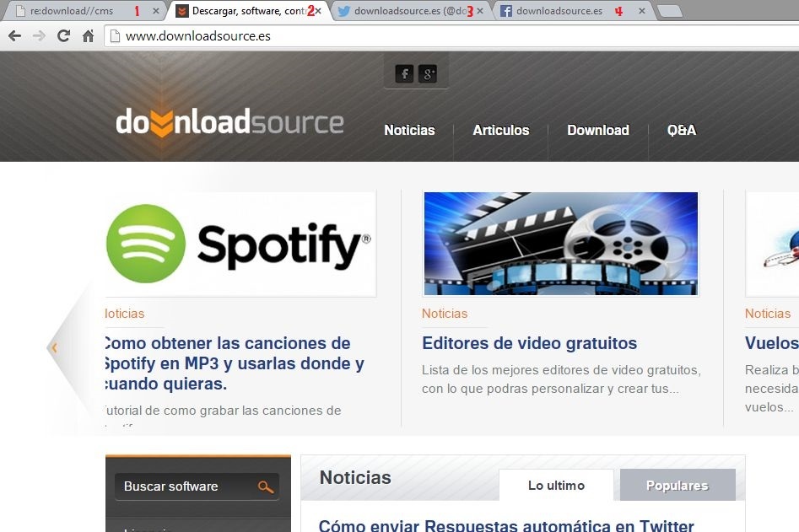Close the Descargar, software tab
The height and width of the screenshot is (532, 799).
[318, 11]
